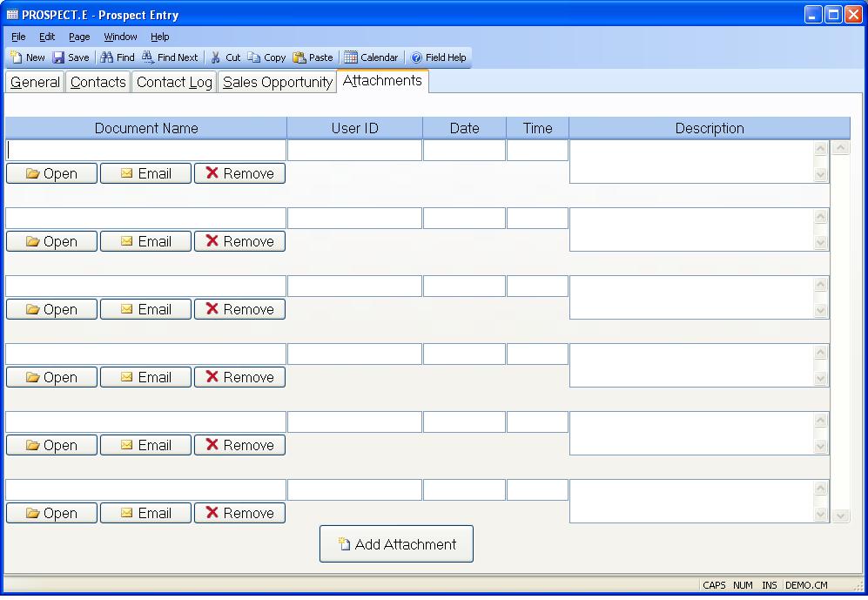Click Find Next in the toolbar
Viewport: 868px width, 600px height.
point(149,57)
